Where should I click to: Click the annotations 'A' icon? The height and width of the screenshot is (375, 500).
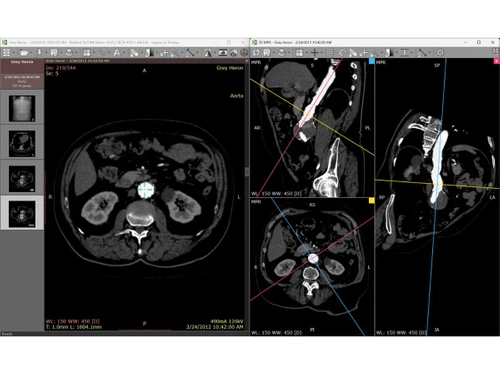pos(117,52)
